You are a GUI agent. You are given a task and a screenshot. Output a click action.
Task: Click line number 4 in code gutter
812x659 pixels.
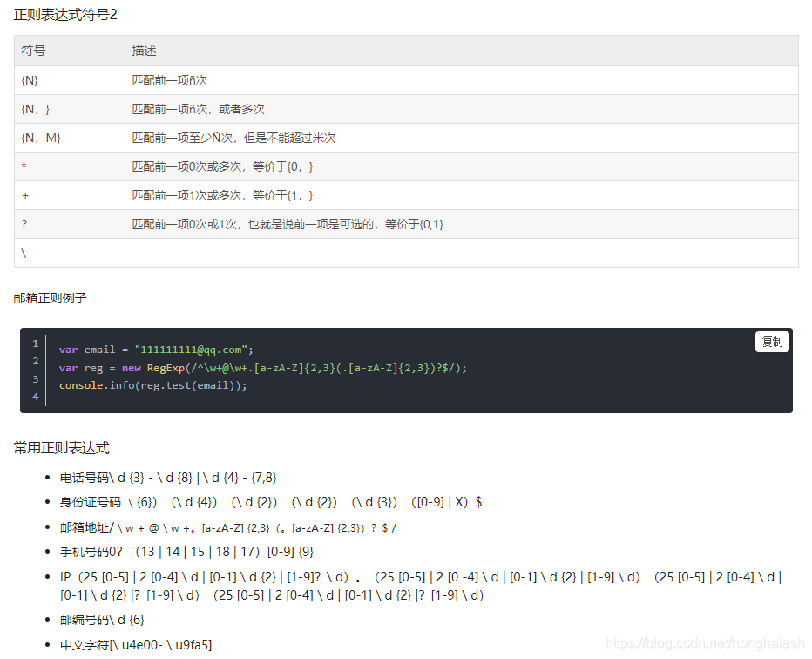pyautogui.click(x=35, y=397)
